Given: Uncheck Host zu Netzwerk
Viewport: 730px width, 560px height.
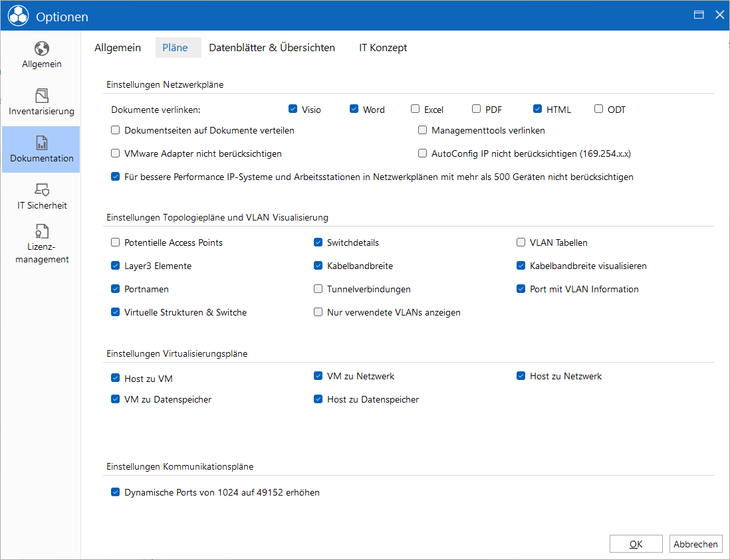Looking at the screenshot, I should [x=521, y=376].
